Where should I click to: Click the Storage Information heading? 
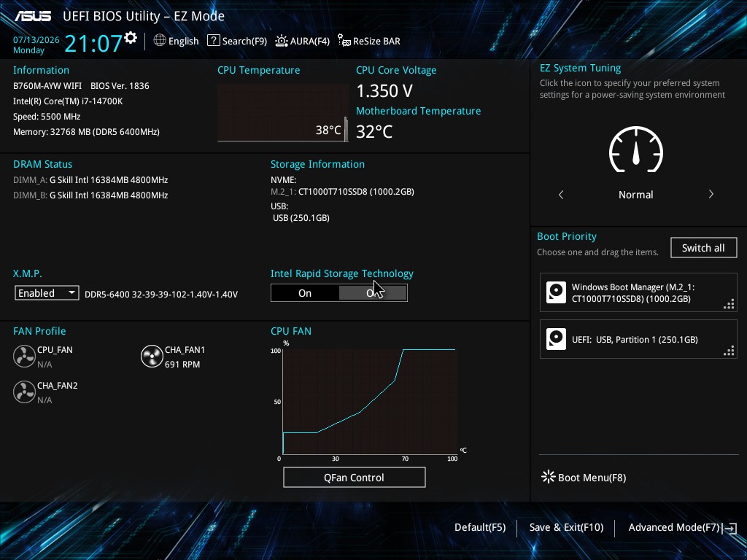pos(318,164)
